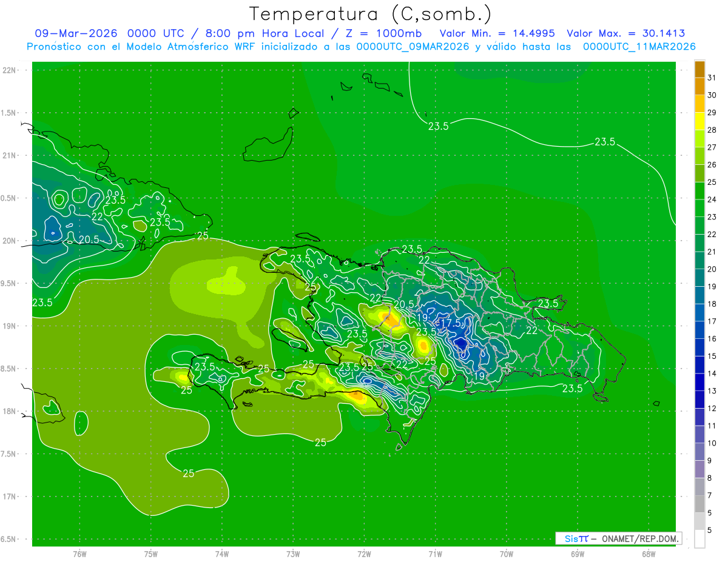Click the dark blue swatch between 13 and 14
The height and width of the screenshot is (562, 728).
[x=699, y=383]
